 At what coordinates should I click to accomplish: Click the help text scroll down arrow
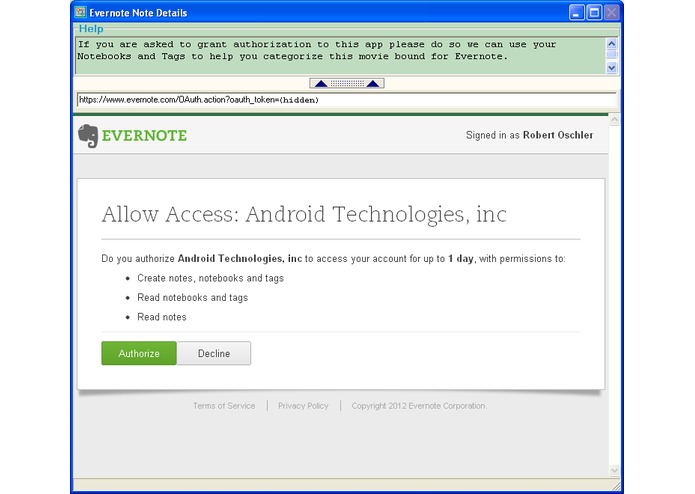pos(612,68)
